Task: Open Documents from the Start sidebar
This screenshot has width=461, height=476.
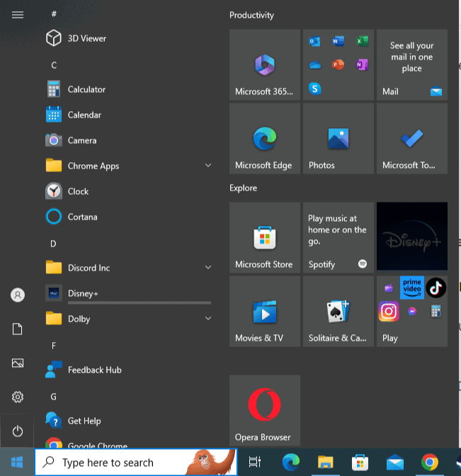Action: pyautogui.click(x=18, y=329)
